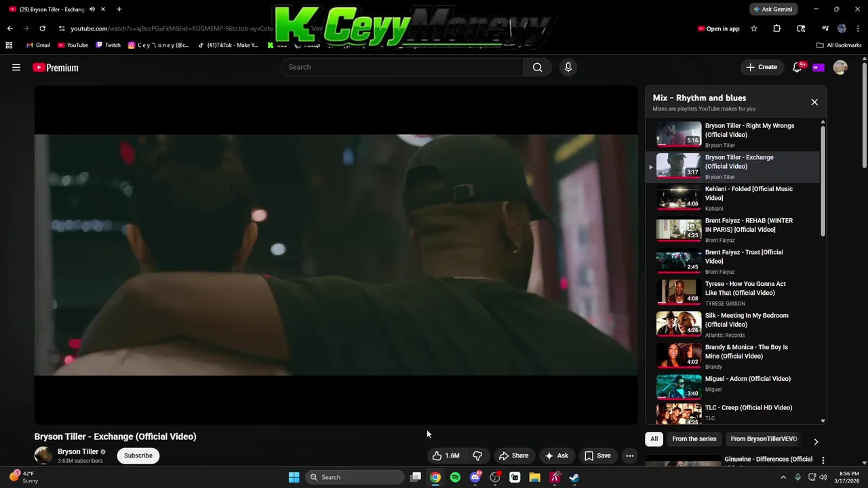Reload the page in Chrome

point(42,28)
